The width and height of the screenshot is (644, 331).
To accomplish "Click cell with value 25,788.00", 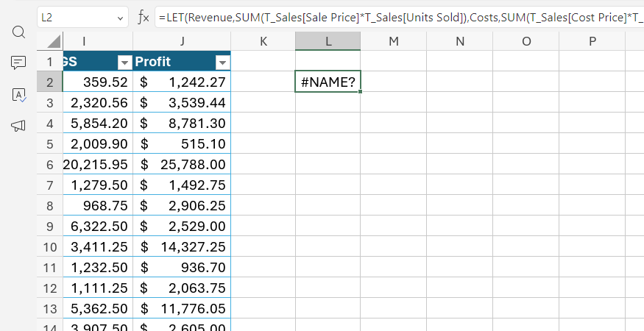I will click(x=182, y=164).
